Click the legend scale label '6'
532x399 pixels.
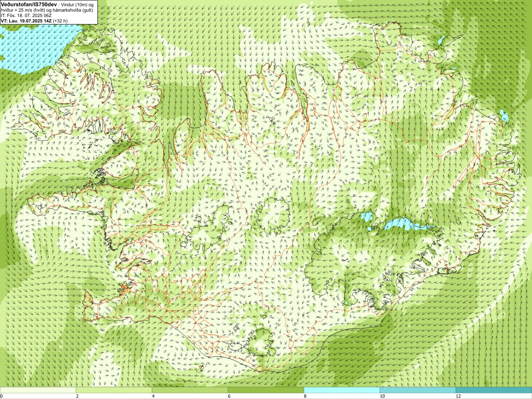pos(229,396)
